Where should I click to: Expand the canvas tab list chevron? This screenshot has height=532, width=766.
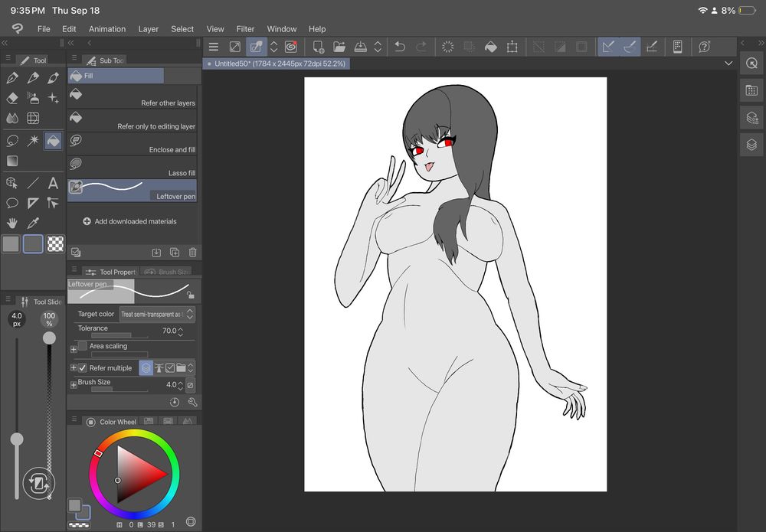728,64
